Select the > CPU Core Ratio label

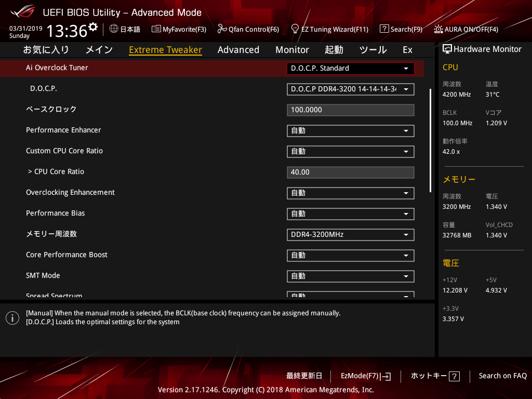coord(56,171)
